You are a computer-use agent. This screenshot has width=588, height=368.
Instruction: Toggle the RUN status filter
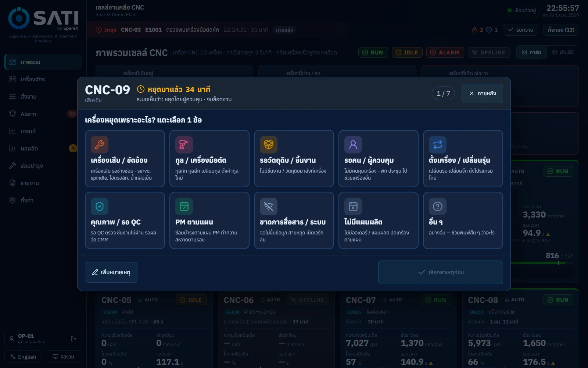[373, 53]
